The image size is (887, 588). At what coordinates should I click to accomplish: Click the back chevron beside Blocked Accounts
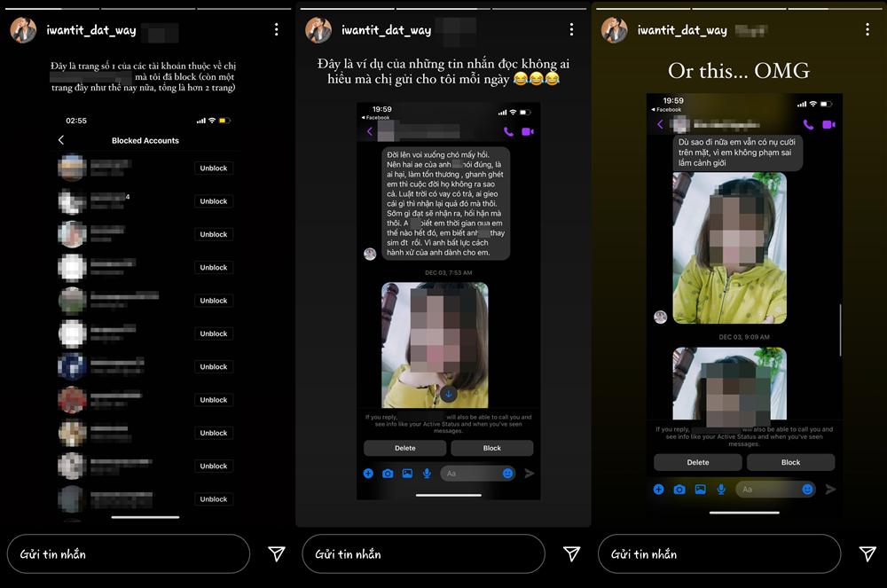[61, 140]
